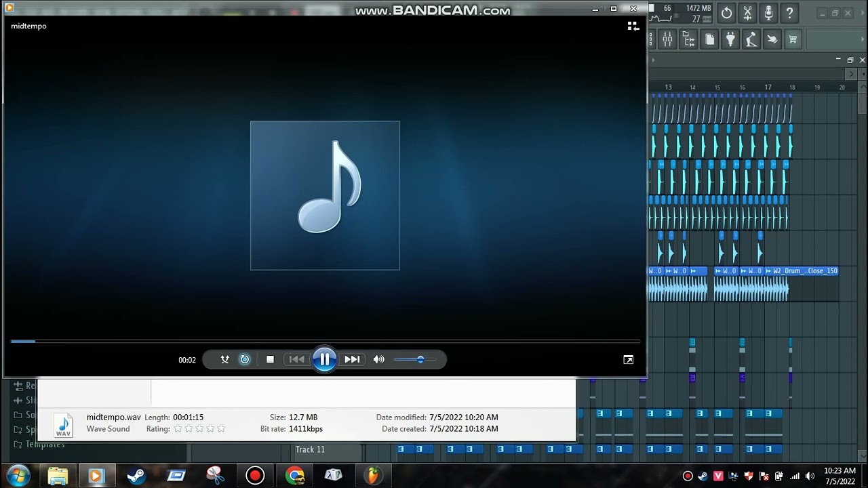Click the FL Studio memory usage display
Image resolution: width=868 pixels, height=488 pixels.
(x=698, y=8)
